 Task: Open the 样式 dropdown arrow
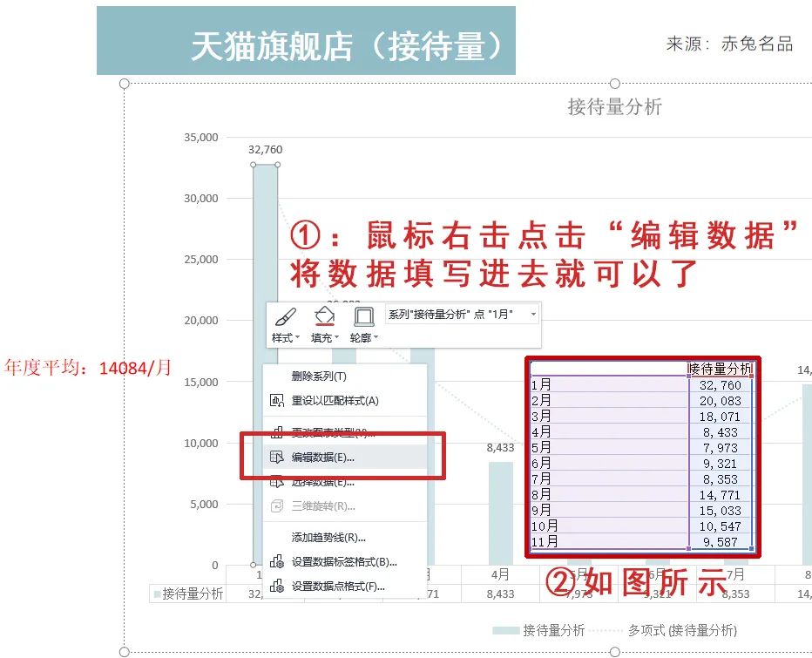click(x=297, y=336)
